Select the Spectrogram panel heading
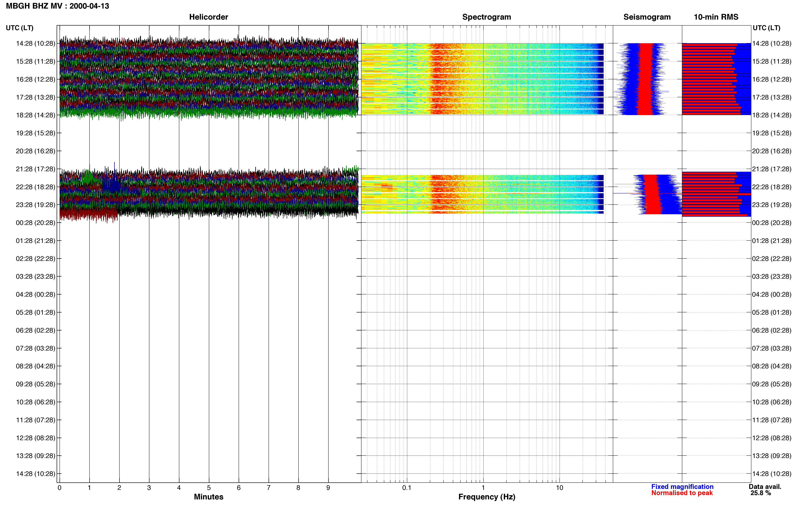The width and height of the screenshot is (812, 508). point(487,17)
